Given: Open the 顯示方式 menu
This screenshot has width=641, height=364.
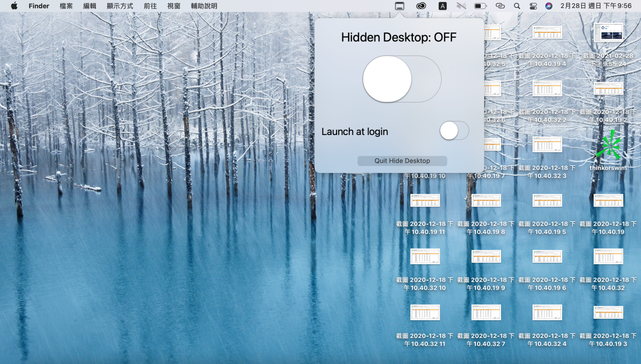Looking at the screenshot, I should tap(120, 6).
